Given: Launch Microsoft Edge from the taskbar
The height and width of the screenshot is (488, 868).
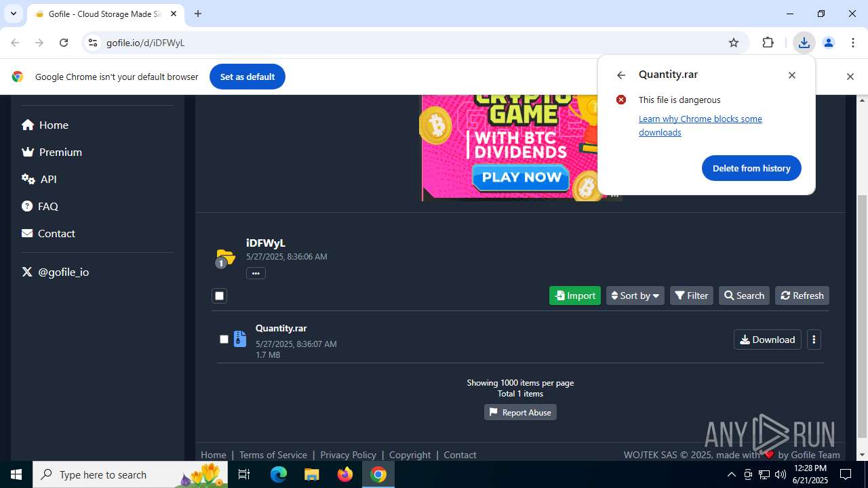Looking at the screenshot, I should click(x=279, y=474).
